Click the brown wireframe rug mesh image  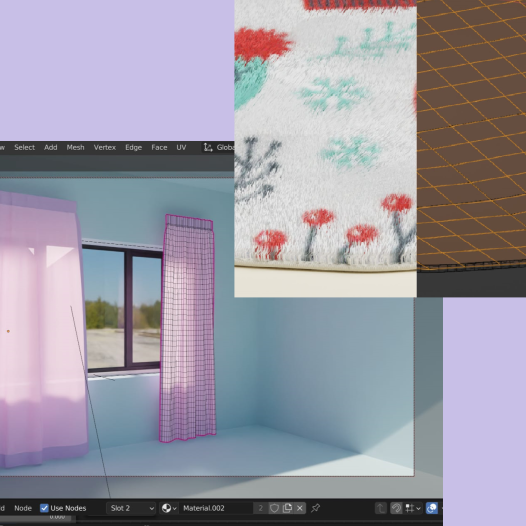coord(471,148)
